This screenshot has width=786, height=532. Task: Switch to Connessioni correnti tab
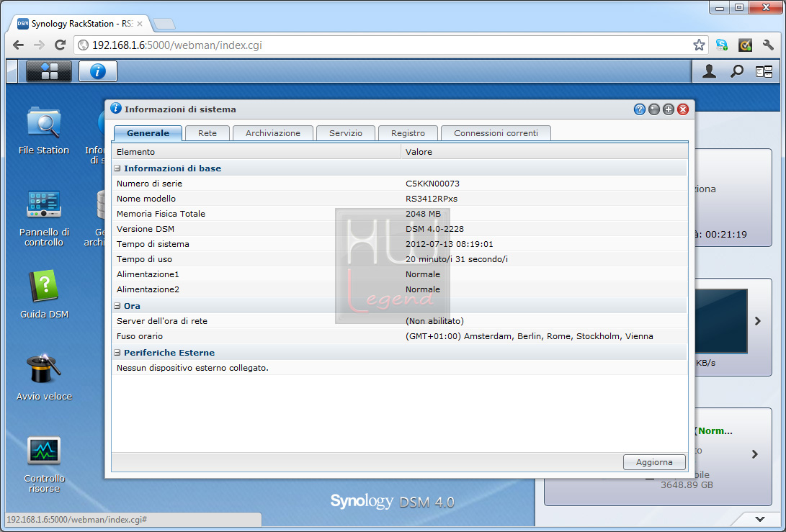point(496,133)
